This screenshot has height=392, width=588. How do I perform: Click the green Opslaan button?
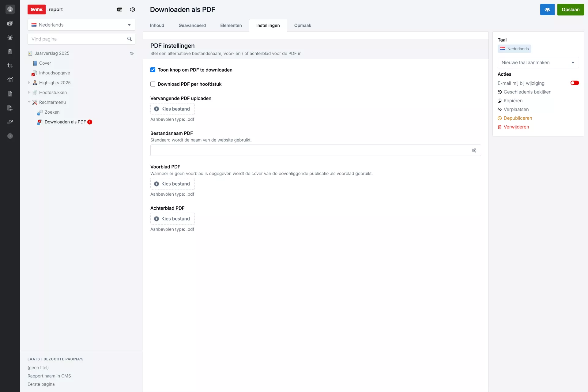[571, 9]
